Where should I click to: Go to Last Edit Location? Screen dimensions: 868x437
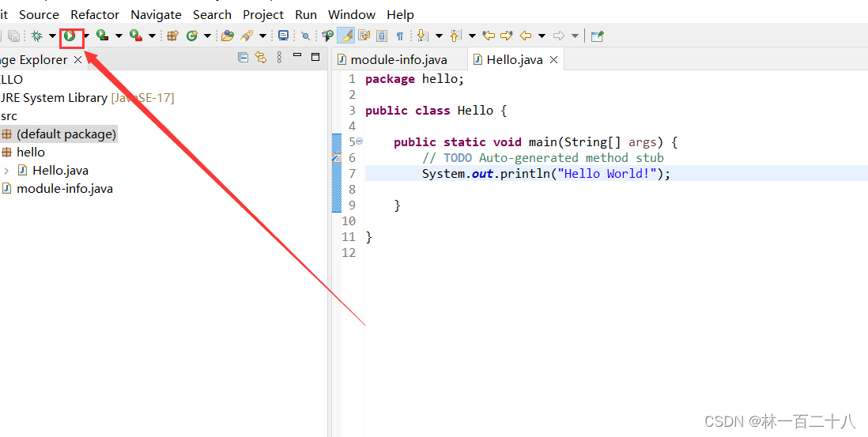pyautogui.click(x=489, y=36)
